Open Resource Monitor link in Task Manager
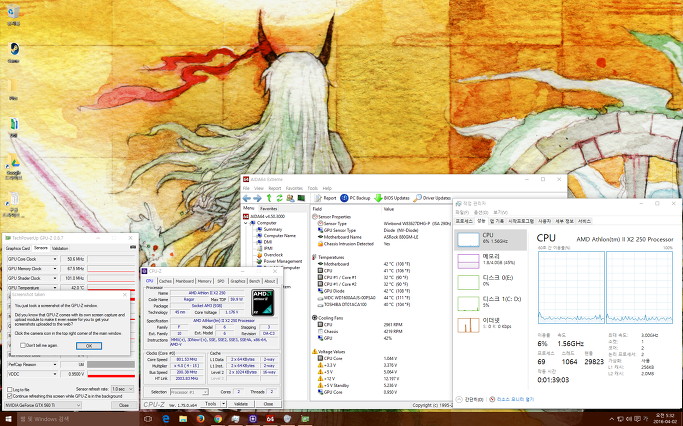 (512, 399)
